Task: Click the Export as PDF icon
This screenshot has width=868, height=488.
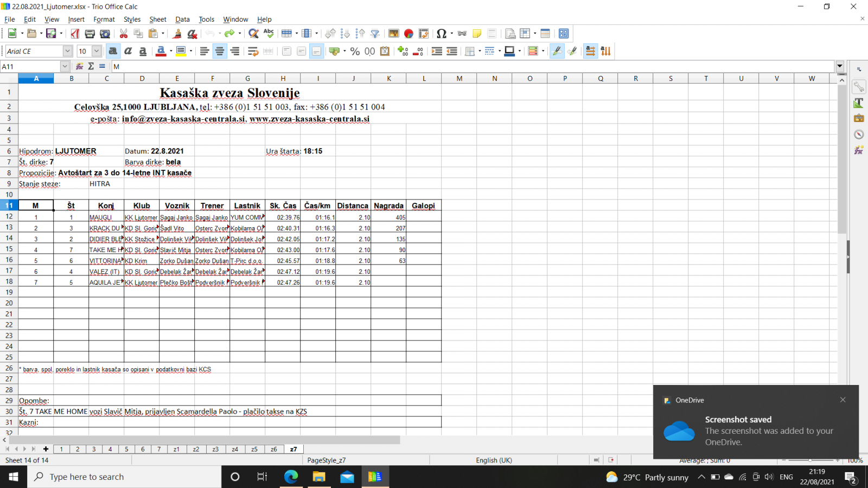Action: (x=75, y=34)
